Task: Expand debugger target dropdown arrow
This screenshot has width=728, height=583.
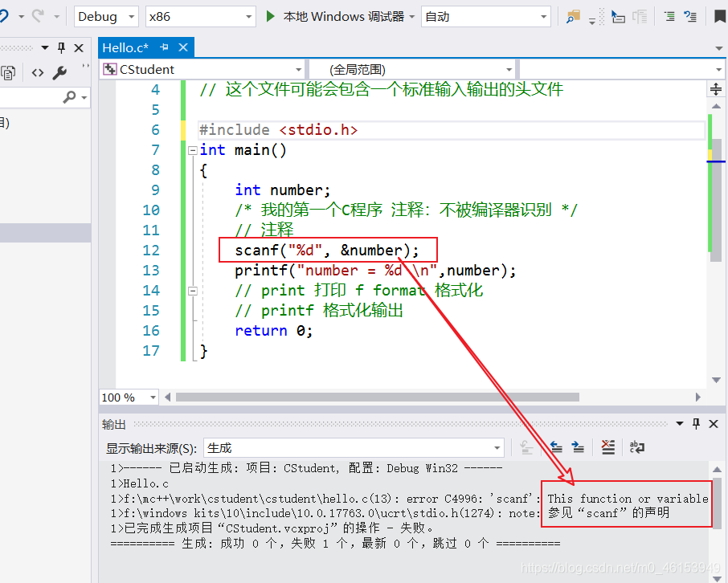Action: (x=412, y=17)
